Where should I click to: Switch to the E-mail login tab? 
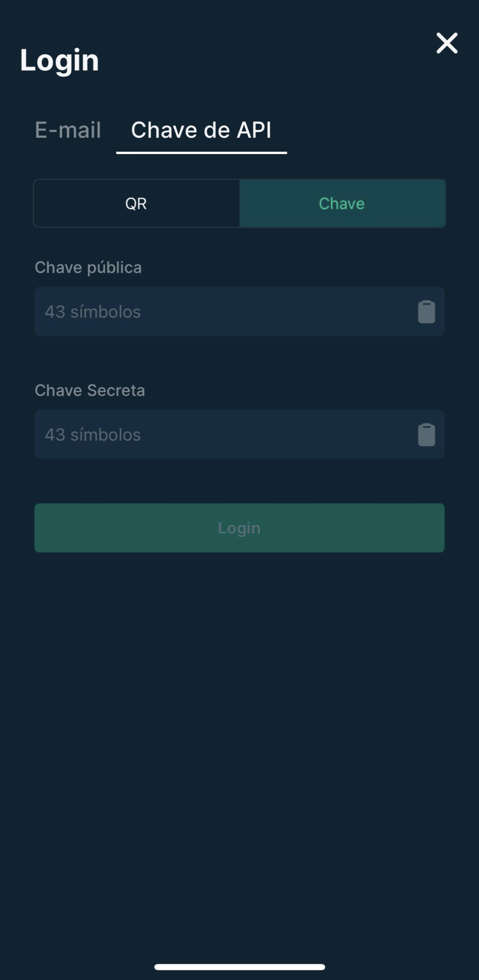[x=68, y=130]
